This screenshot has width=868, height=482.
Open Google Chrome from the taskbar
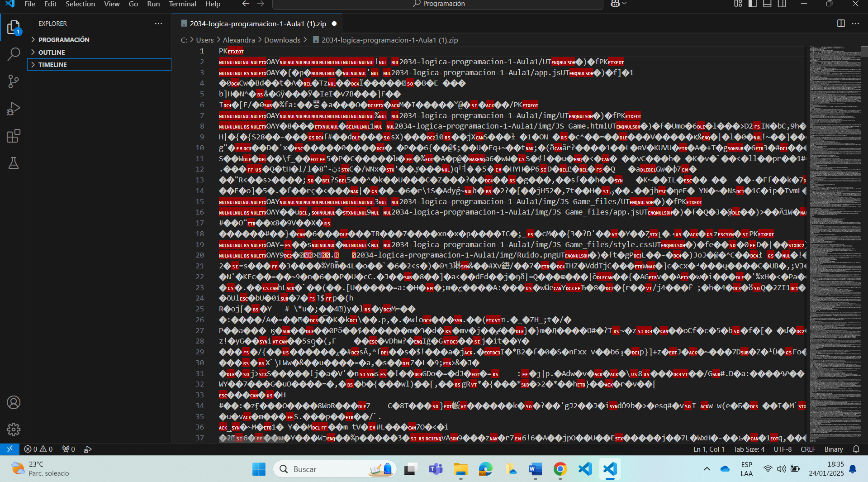click(560, 469)
